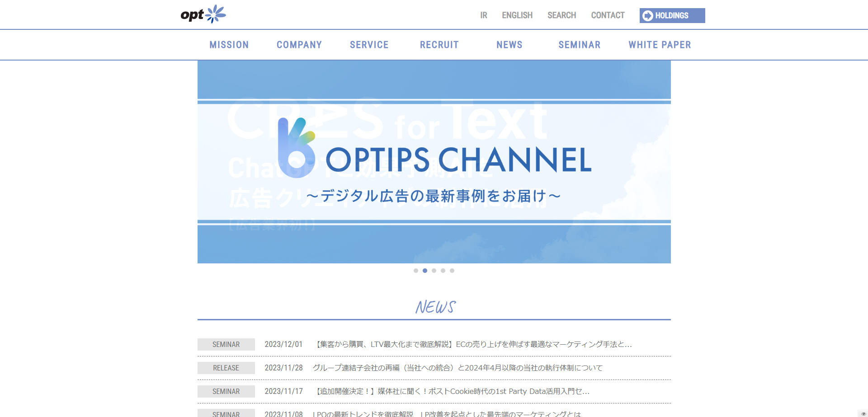Open the SEMINAR menu item
Image resolution: width=868 pixels, height=417 pixels.
pos(580,45)
